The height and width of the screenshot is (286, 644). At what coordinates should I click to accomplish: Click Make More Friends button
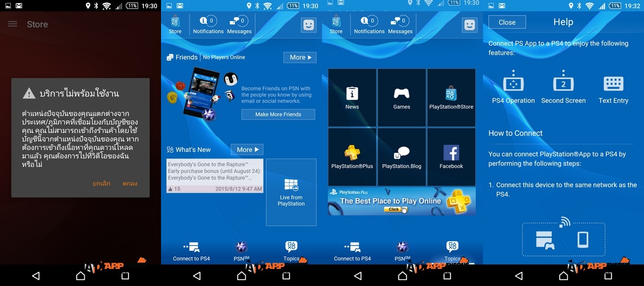coord(278,114)
